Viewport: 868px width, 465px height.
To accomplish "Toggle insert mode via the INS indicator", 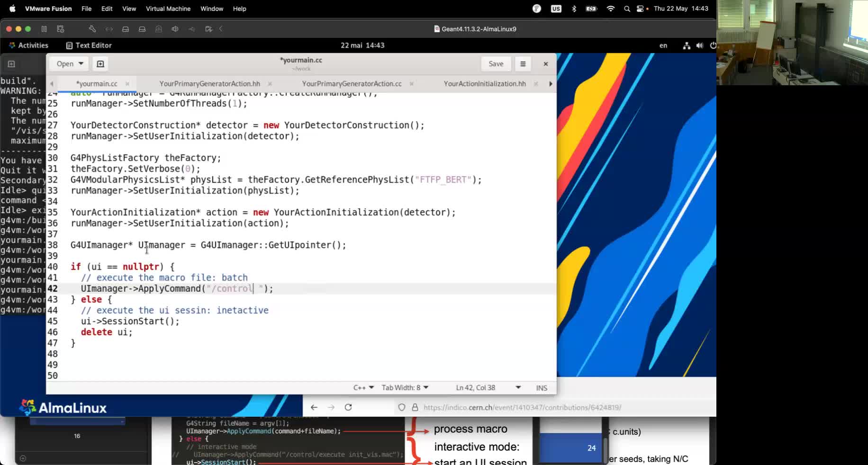I will [541, 387].
